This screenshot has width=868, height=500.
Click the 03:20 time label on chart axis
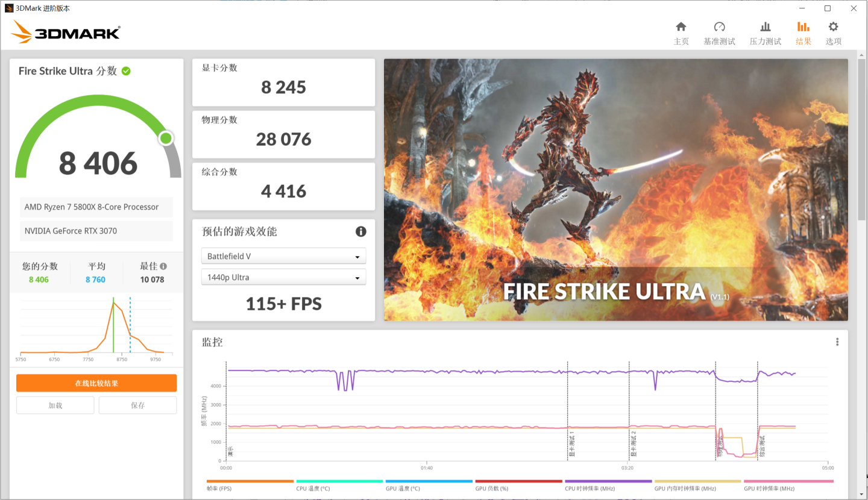click(x=627, y=468)
